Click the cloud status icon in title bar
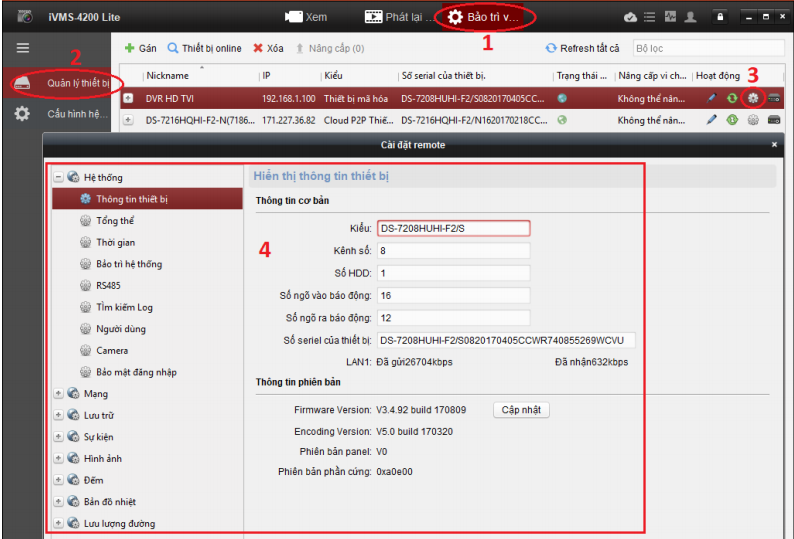Image resolution: width=794 pixels, height=539 pixels. click(630, 17)
